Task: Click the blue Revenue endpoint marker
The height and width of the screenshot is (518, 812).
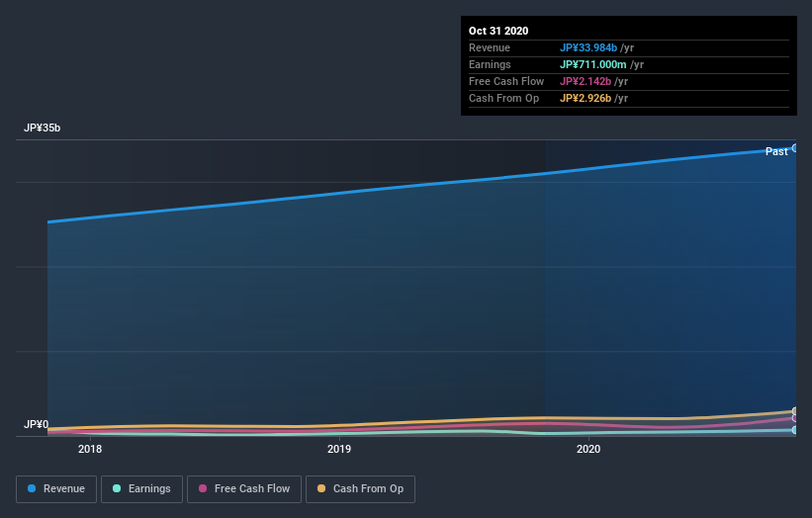Action: 795,148
